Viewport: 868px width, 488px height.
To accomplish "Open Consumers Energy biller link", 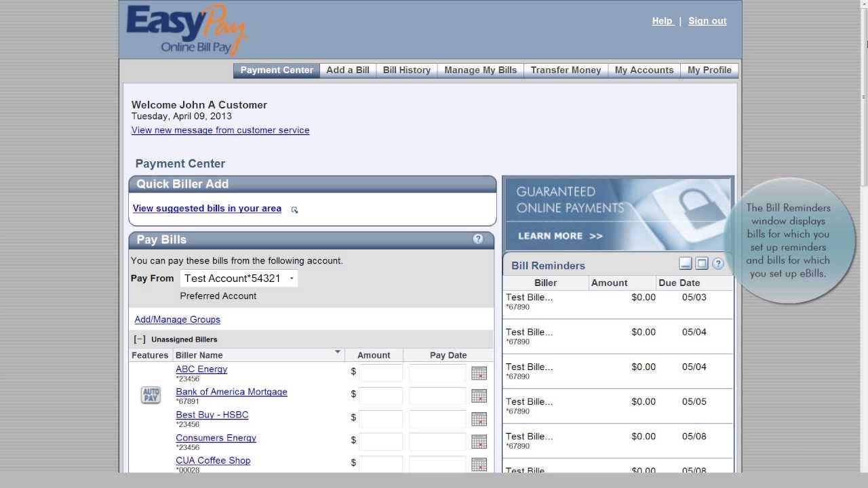I will click(216, 438).
